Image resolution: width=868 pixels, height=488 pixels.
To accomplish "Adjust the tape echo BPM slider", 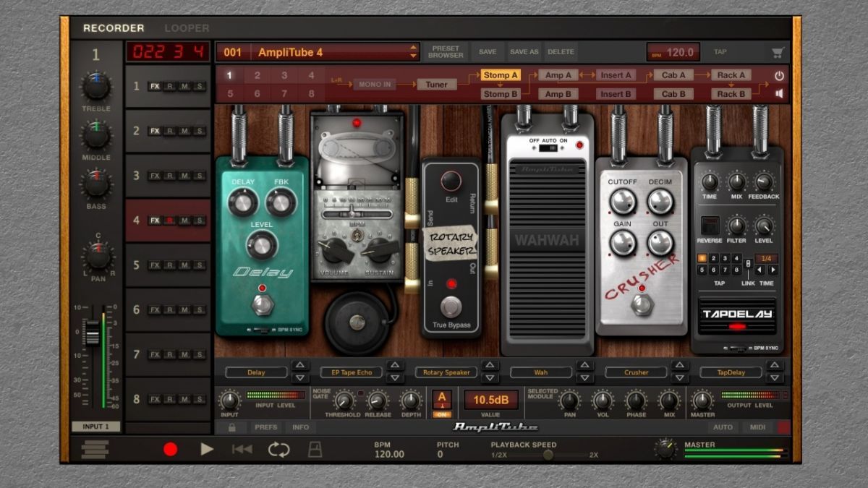I will pyautogui.click(x=356, y=214).
